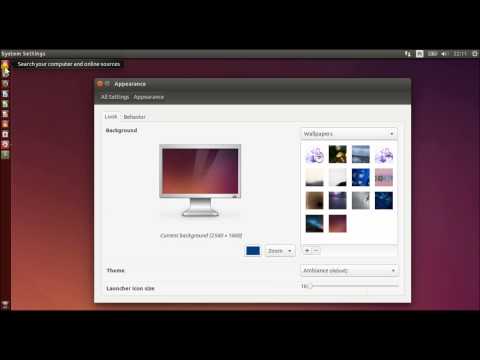Select the night-sky aurora wallpaper thumbnail
Viewport: 480px width, 360px height.
[x=314, y=223]
